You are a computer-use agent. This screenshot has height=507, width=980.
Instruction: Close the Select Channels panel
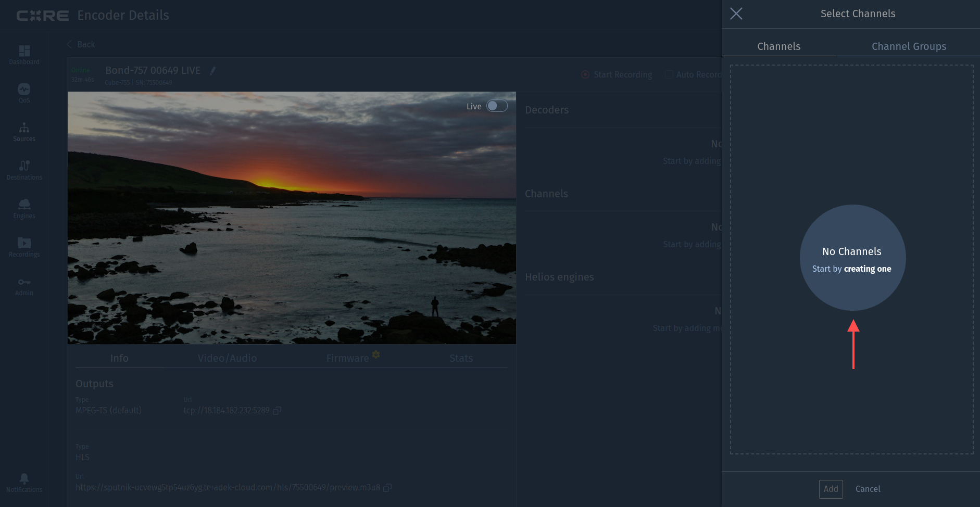736,14
